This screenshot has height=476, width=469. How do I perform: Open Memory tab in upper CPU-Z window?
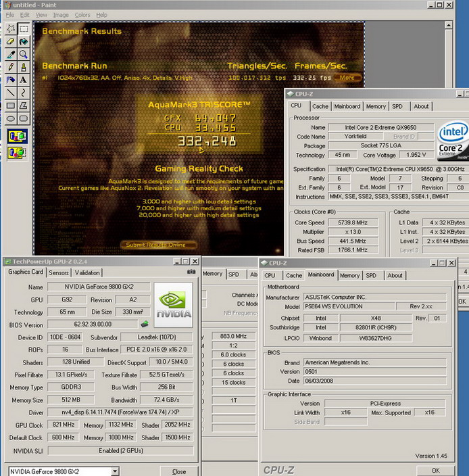point(376,106)
